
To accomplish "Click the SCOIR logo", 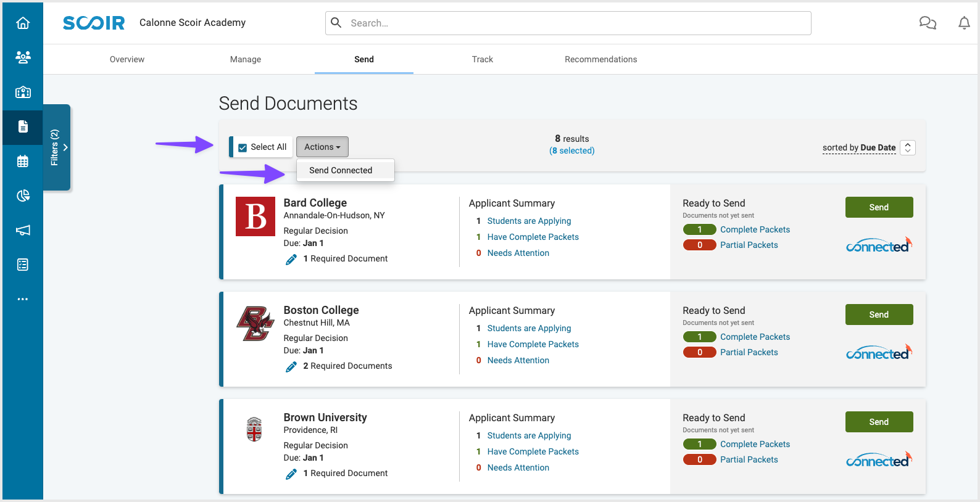I will coord(94,23).
